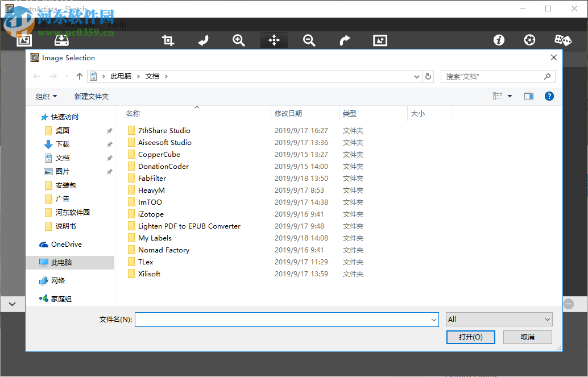Click the show original image icon

point(380,40)
